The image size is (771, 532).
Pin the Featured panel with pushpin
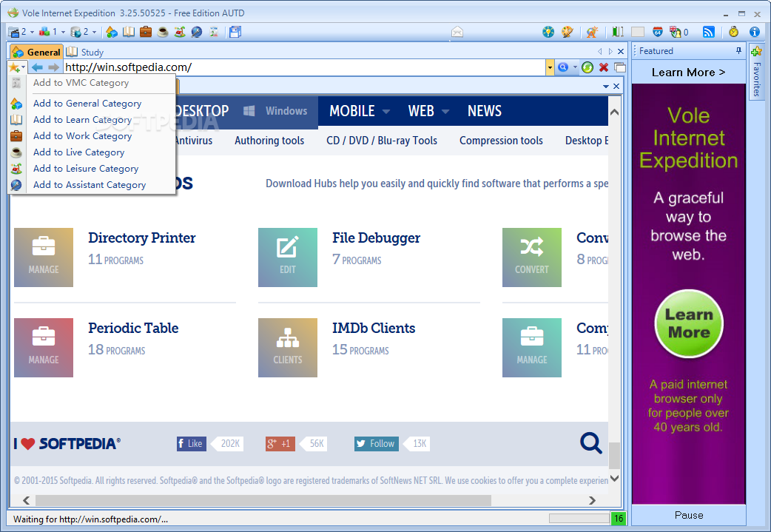click(x=738, y=50)
